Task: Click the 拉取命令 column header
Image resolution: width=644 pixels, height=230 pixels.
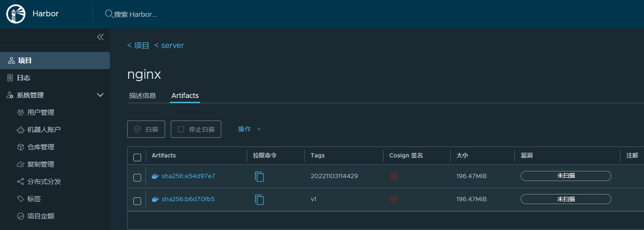Action: (x=265, y=156)
